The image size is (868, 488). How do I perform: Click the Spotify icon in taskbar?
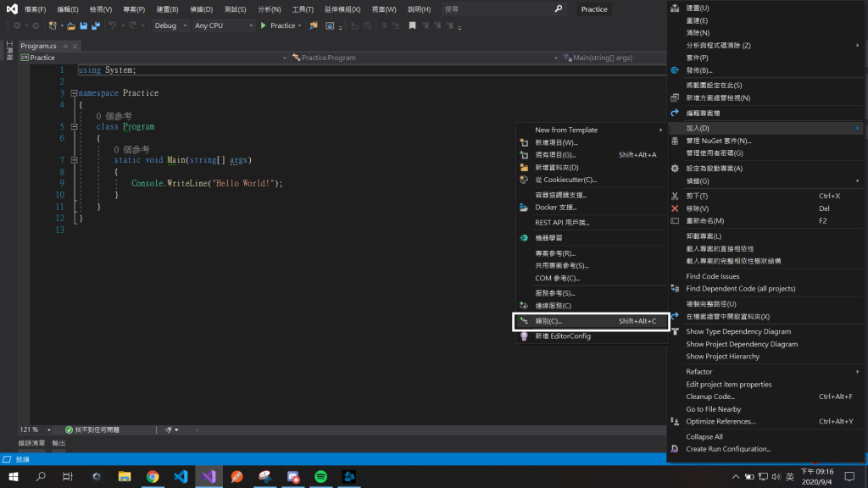coord(320,476)
